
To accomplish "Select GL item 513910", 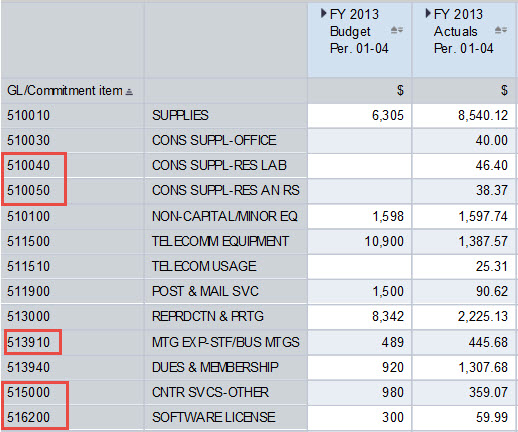I will pyautogui.click(x=29, y=342).
